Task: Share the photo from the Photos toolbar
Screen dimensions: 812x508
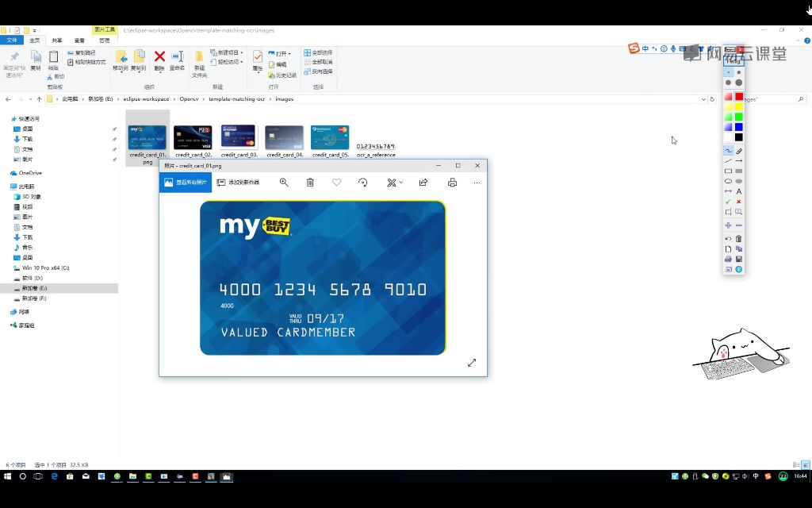Action: pyautogui.click(x=423, y=182)
